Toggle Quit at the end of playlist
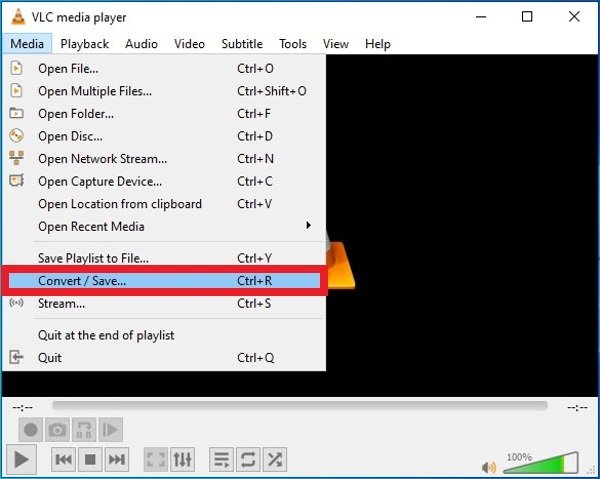Screen dimensions: 600x479 click(x=164, y=335)
